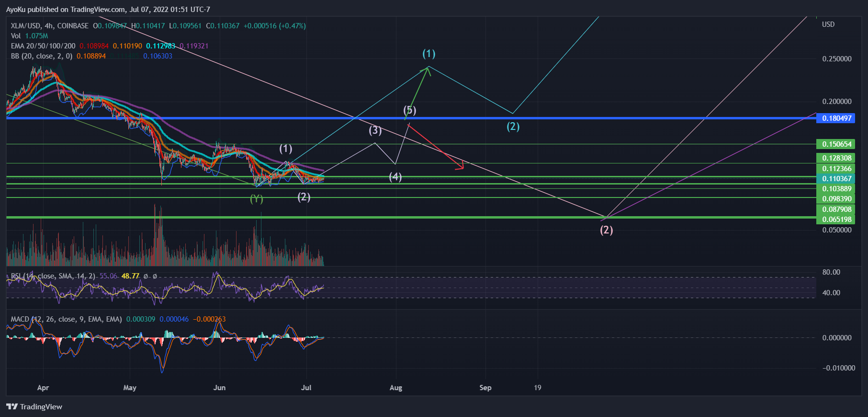Click the yellow RSI value 48.77
Screen dimensions: 868x417
click(x=130, y=276)
